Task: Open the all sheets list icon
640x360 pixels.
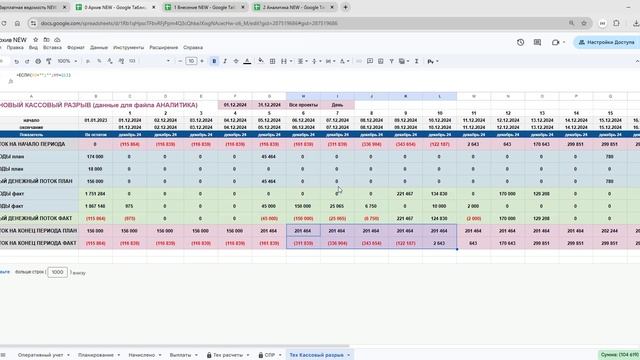Action: pos(3,355)
